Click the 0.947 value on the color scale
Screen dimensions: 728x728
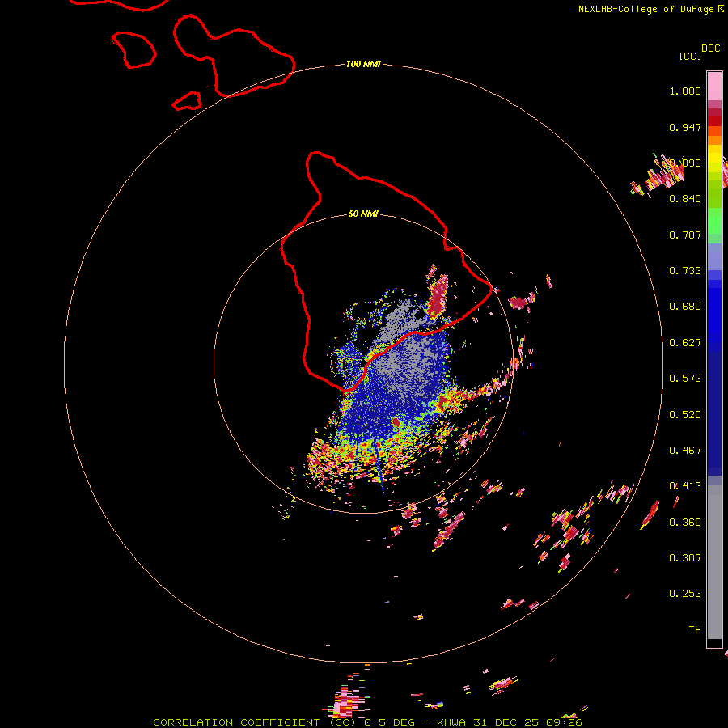(685, 127)
